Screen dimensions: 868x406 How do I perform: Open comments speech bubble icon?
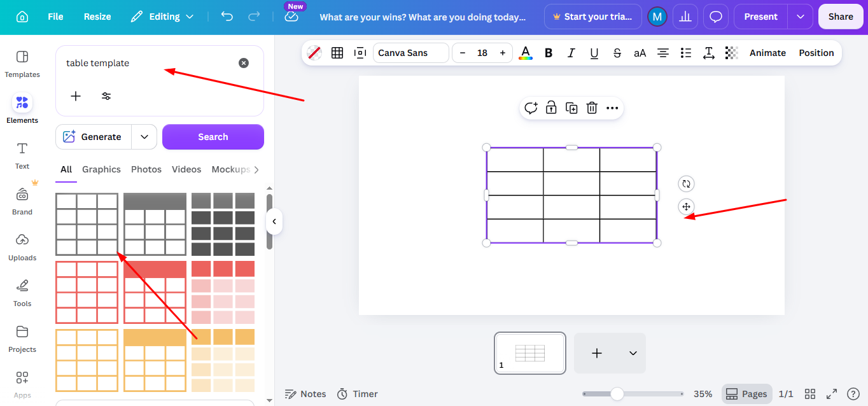point(716,17)
